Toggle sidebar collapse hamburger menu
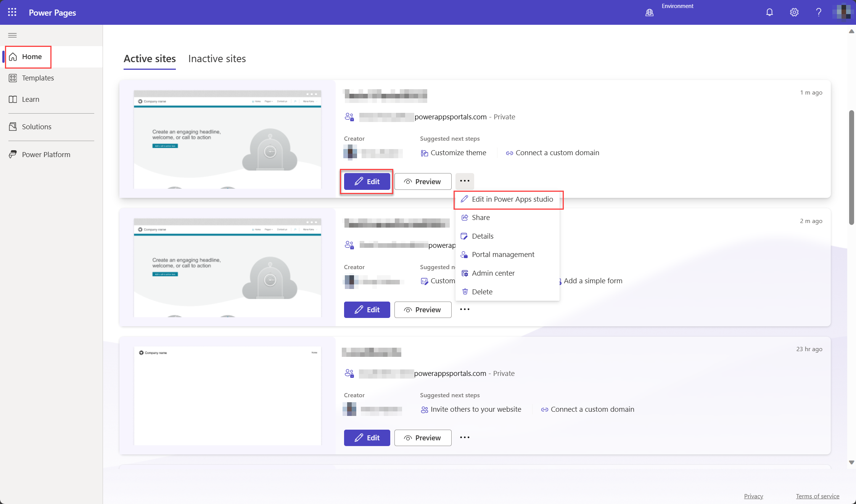The height and width of the screenshot is (504, 856). (x=13, y=35)
